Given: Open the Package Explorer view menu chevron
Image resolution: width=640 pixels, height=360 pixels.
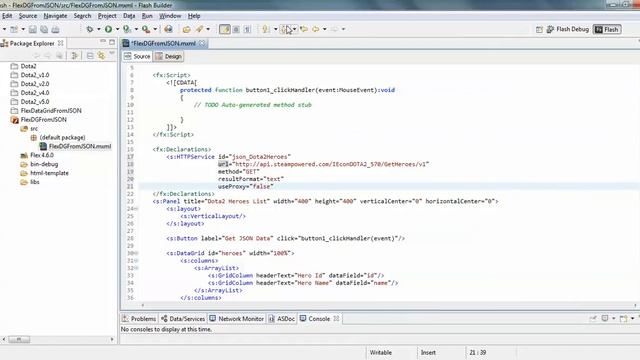Looking at the screenshot, I should coord(112,54).
